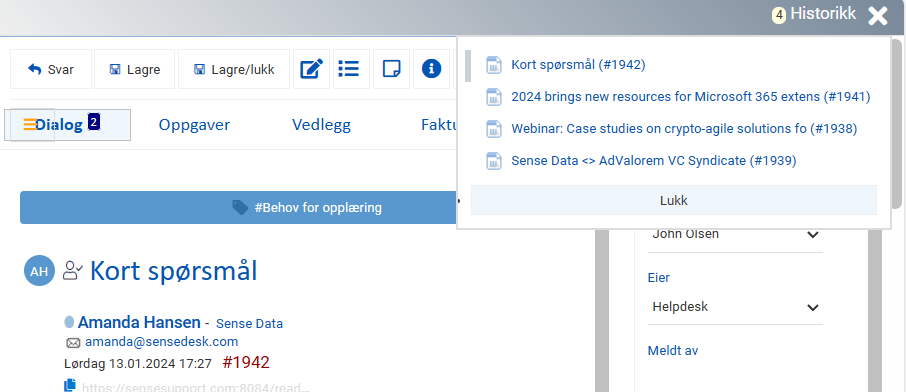
Task: Switch to the Oppgaver tab
Action: (194, 125)
